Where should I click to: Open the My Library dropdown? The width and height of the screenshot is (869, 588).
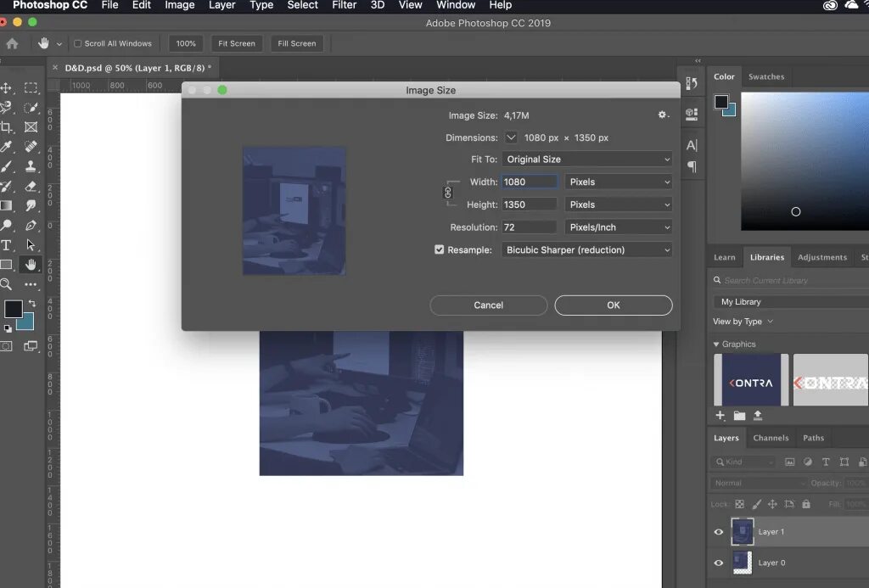(791, 301)
